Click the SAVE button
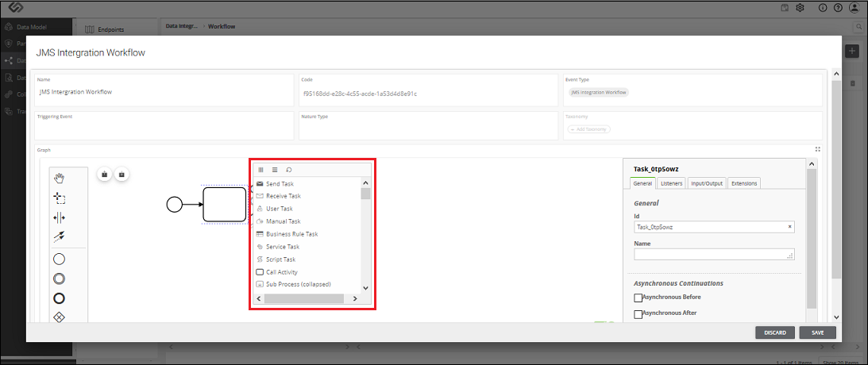The width and height of the screenshot is (868, 365). coord(818,332)
